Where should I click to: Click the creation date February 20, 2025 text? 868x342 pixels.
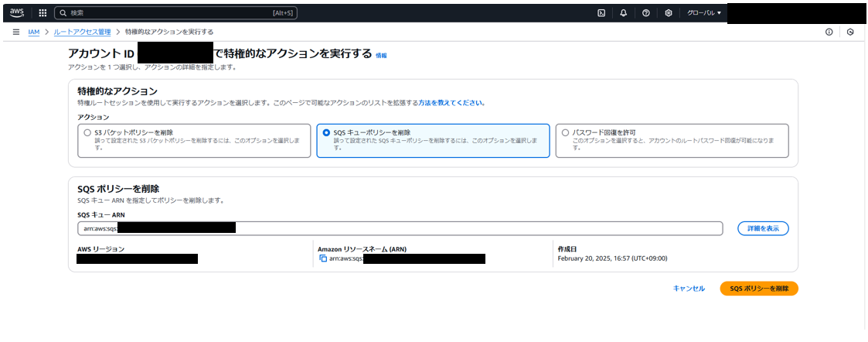point(612,258)
